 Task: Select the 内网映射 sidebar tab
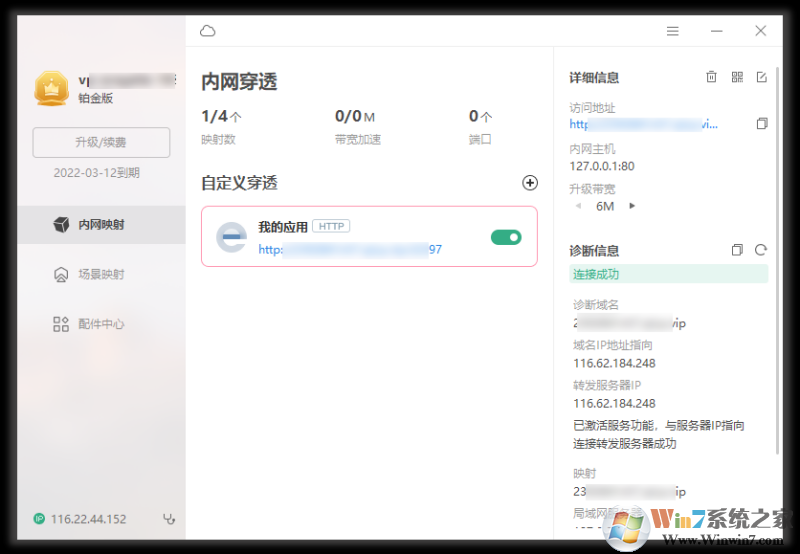pos(100,225)
